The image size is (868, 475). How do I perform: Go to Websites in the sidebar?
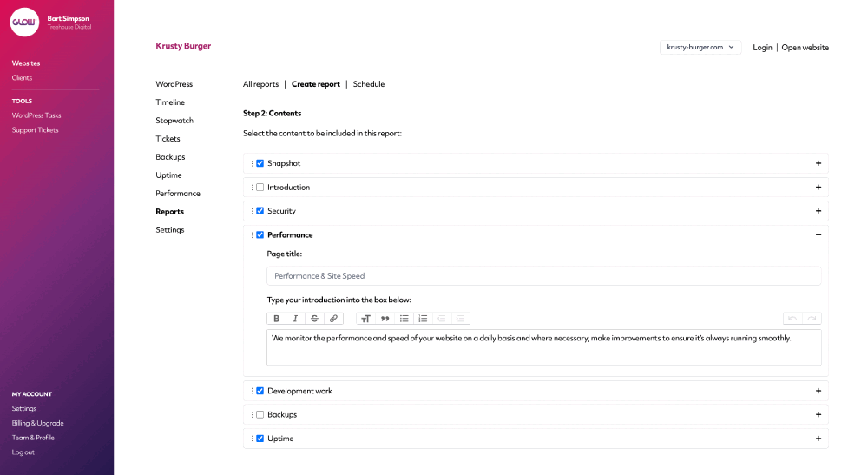click(x=26, y=63)
